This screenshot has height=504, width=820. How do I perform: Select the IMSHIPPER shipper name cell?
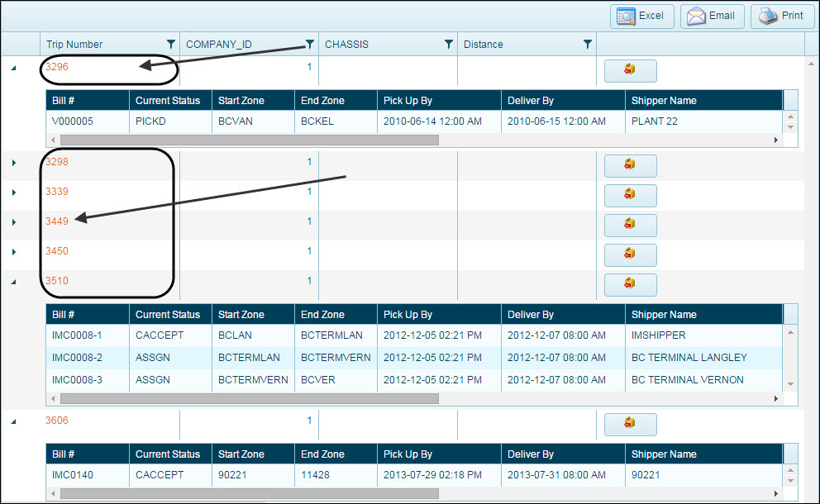[x=704, y=335]
